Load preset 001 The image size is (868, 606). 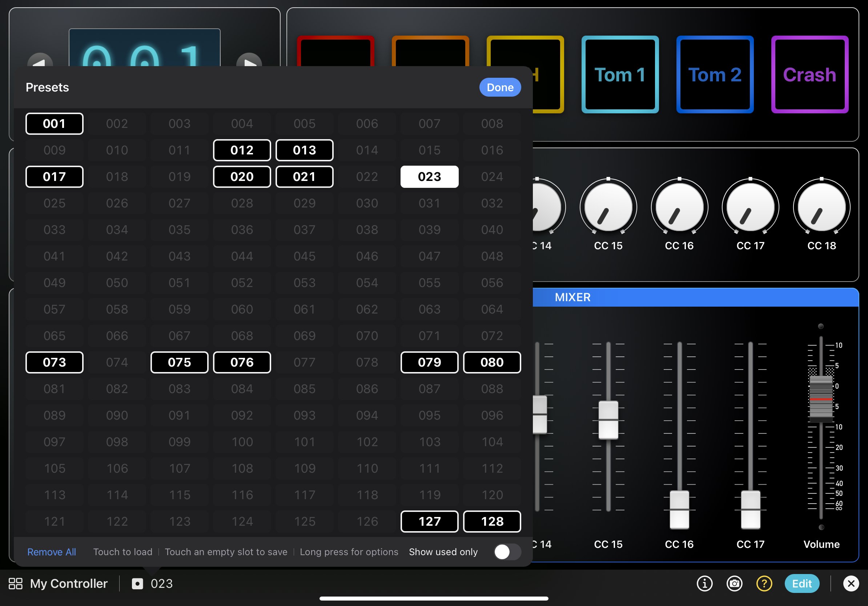(x=55, y=124)
